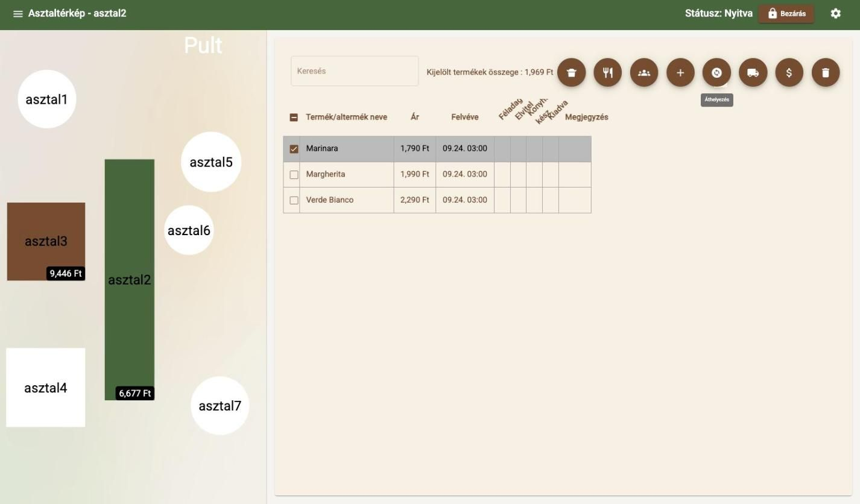Tick the Verde Bianco row checkbox
Viewport: 860px width, 504px height.
[x=294, y=200]
